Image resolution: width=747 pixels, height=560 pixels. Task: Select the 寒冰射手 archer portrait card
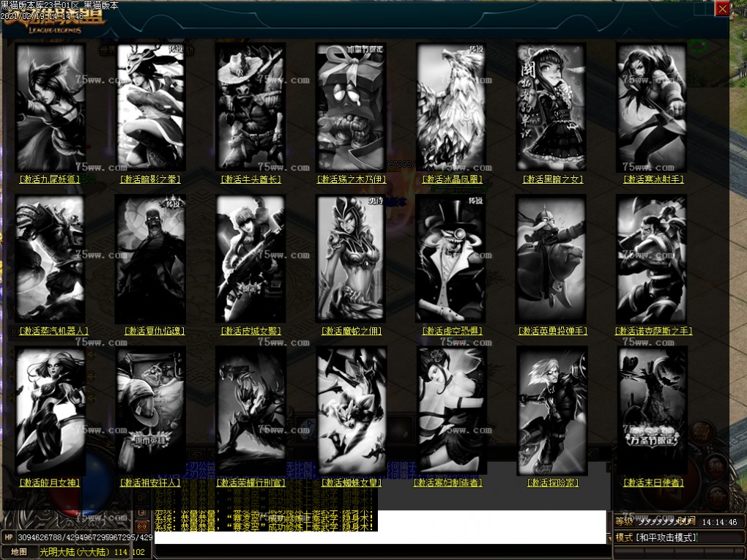(x=652, y=108)
